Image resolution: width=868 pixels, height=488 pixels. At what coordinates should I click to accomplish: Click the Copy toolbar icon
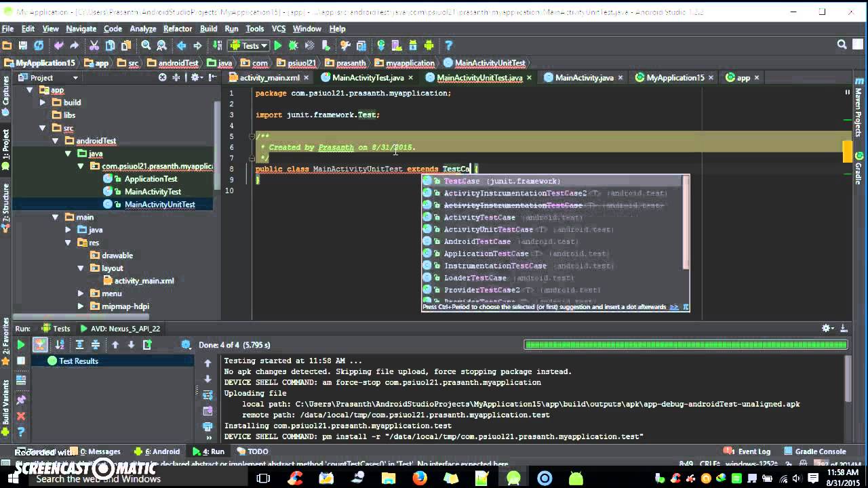(x=111, y=45)
